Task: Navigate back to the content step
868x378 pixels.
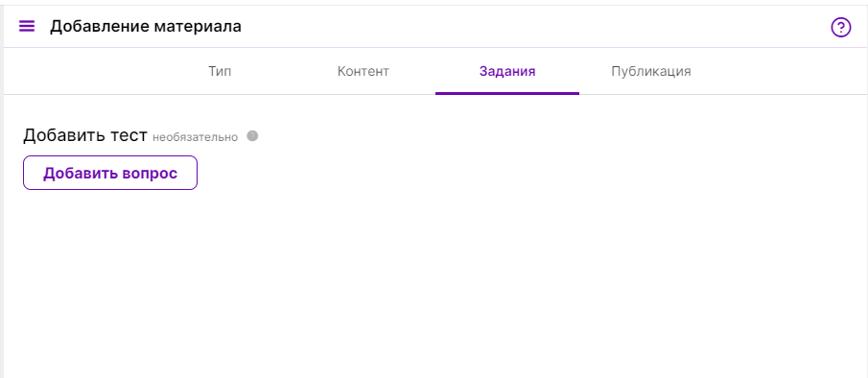Action: pos(364,71)
